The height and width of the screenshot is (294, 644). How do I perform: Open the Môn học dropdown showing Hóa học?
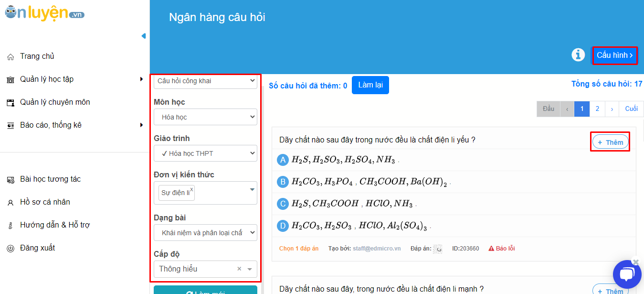(x=205, y=117)
